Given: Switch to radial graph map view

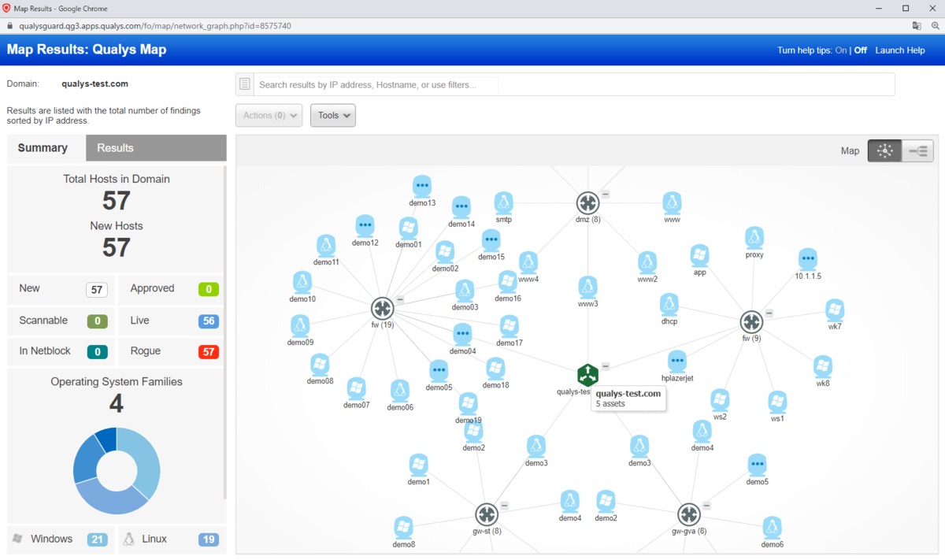Looking at the screenshot, I should (884, 151).
